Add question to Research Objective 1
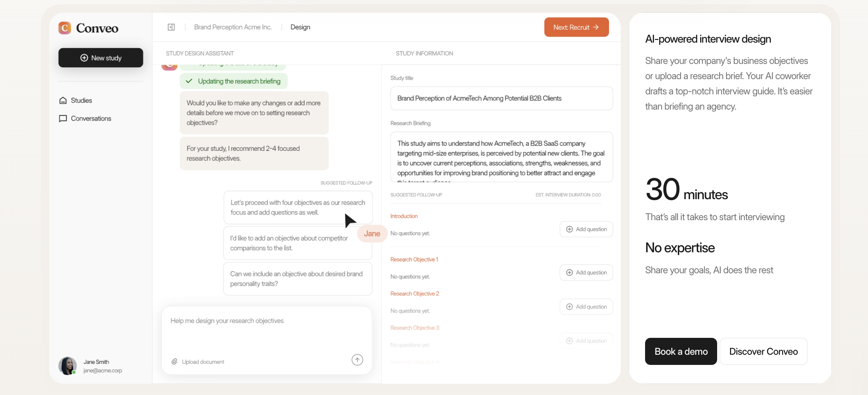Screen dimensions: 868x395 [586, 273]
